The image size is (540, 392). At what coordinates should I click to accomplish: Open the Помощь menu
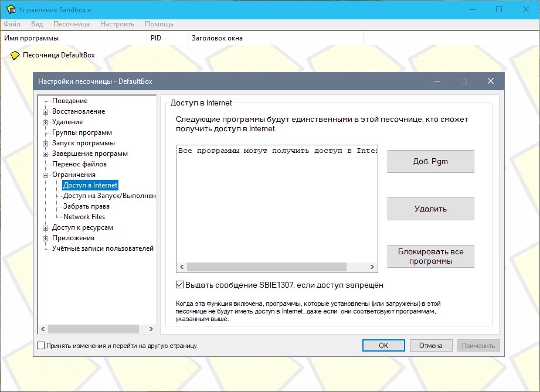point(159,24)
